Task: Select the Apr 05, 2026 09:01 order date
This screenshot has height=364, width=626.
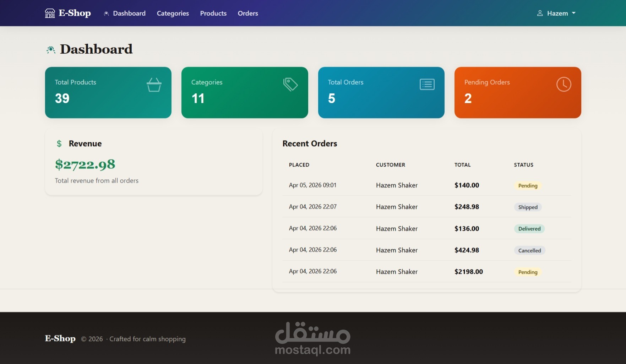Action: pyautogui.click(x=312, y=185)
